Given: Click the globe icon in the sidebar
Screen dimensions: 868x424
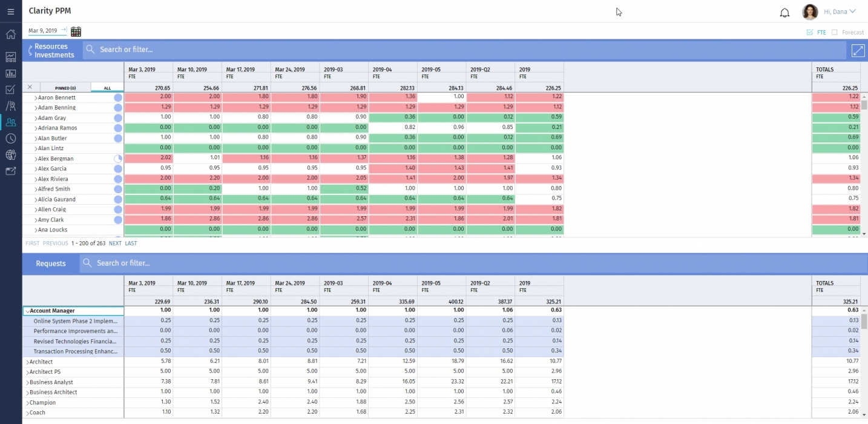Looking at the screenshot, I should (x=10, y=154).
